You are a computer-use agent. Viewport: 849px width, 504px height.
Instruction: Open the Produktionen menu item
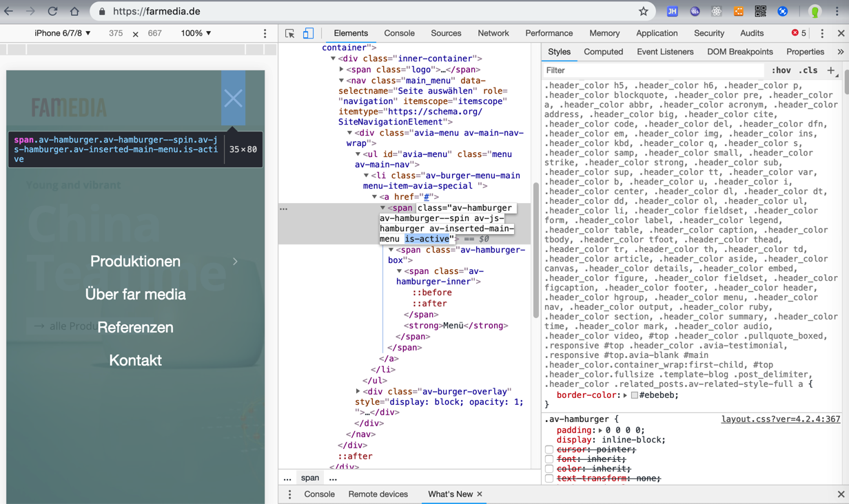(135, 262)
